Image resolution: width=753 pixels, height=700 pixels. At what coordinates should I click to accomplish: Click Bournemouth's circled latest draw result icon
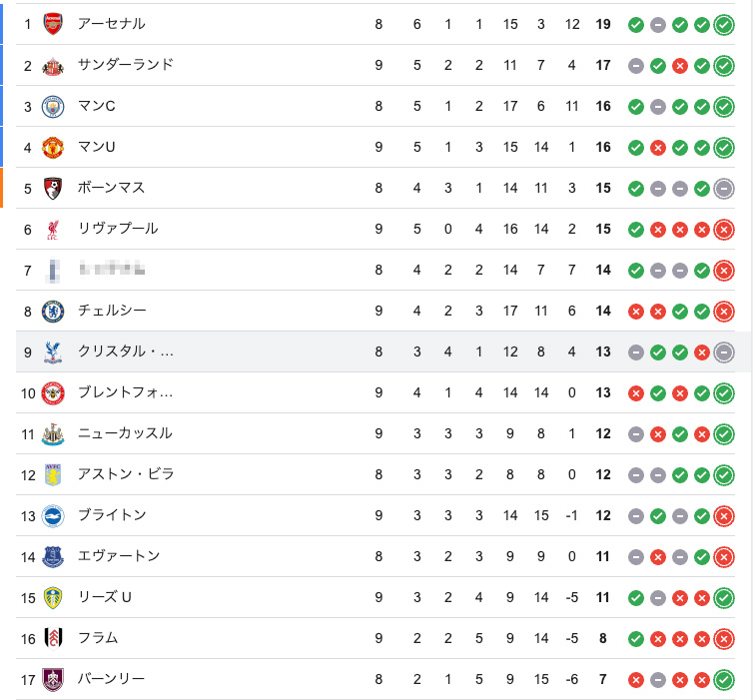click(x=724, y=189)
